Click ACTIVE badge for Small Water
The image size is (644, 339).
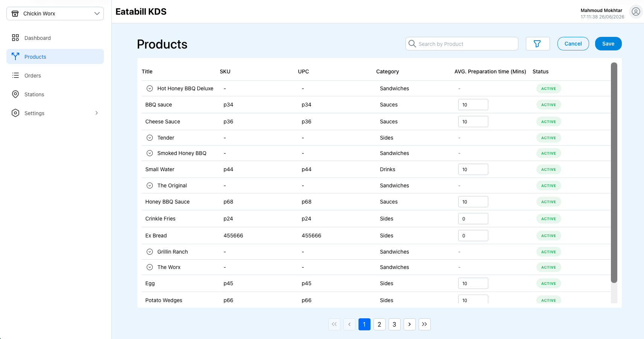548,169
